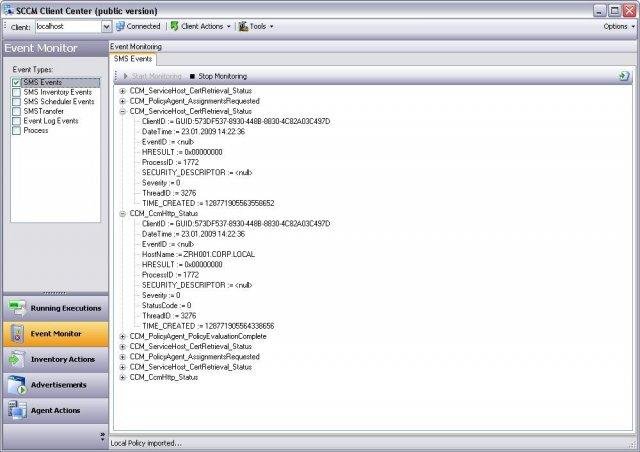Click the greyed Start Monitoring play icon

pyautogui.click(x=126, y=76)
